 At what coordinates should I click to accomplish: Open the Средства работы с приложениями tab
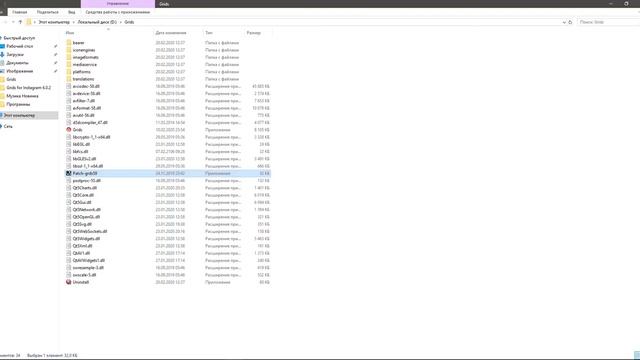click(x=118, y=12)
